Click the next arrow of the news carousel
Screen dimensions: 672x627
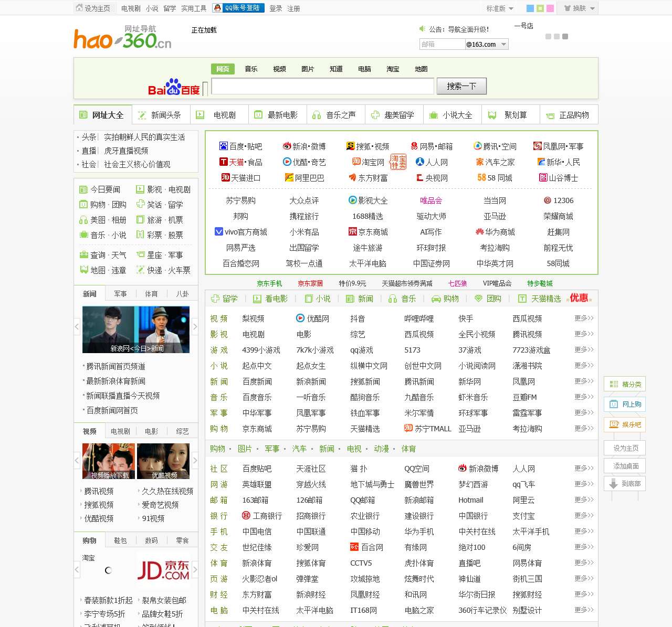pyautogui.click(x=195, y=327)
